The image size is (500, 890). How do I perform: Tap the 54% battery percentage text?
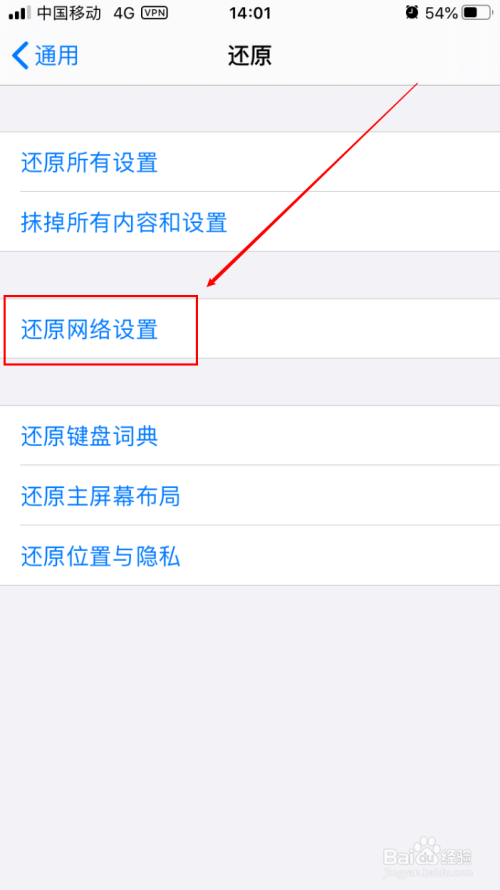442,12
